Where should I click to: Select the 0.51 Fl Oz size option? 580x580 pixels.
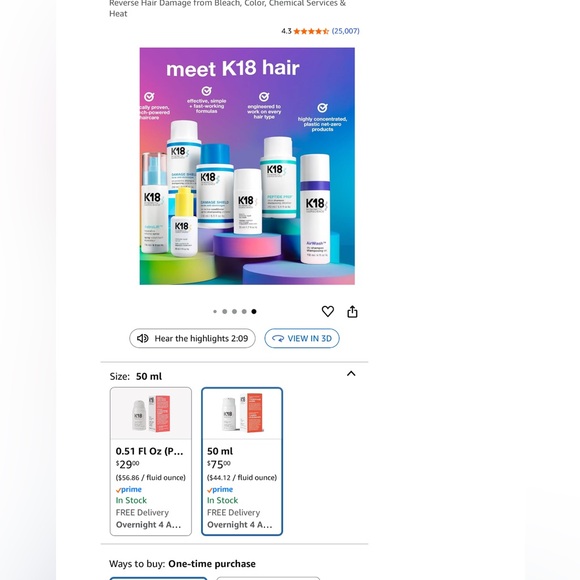coord(151,461)
